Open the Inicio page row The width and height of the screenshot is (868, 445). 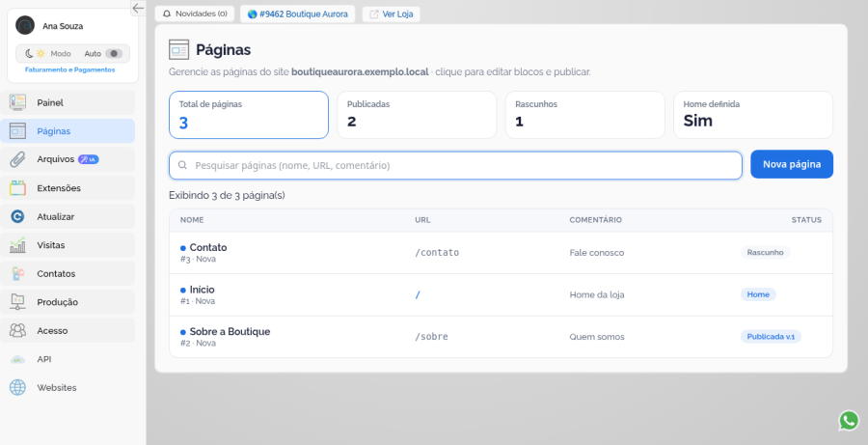tap(501, 294)
